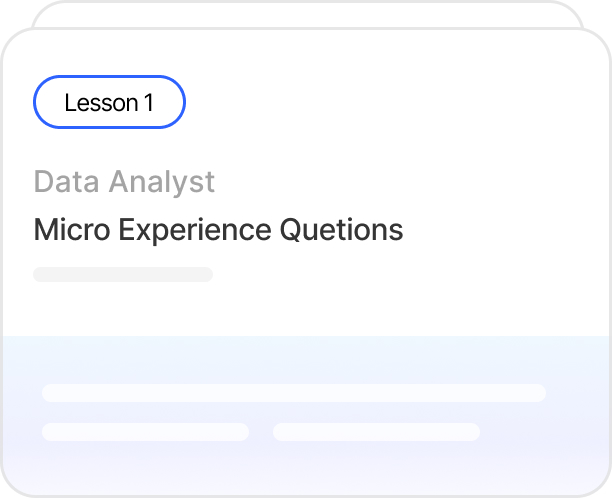Click the short white placeholder bar on the left
612x498 pixels.
tap(145, 432)
